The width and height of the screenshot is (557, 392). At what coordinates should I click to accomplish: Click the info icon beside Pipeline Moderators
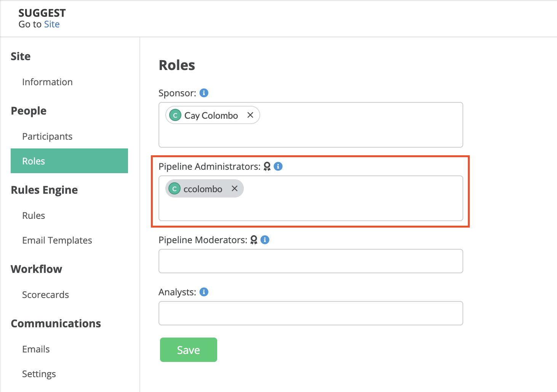click(265, 240)
